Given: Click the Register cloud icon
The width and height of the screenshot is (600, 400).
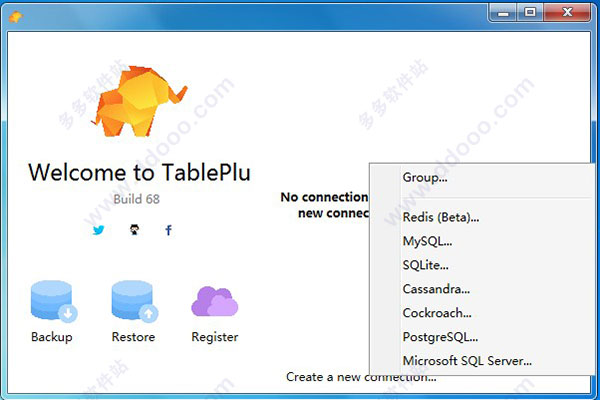Looking at the screenshot, I should pos(215,301).
